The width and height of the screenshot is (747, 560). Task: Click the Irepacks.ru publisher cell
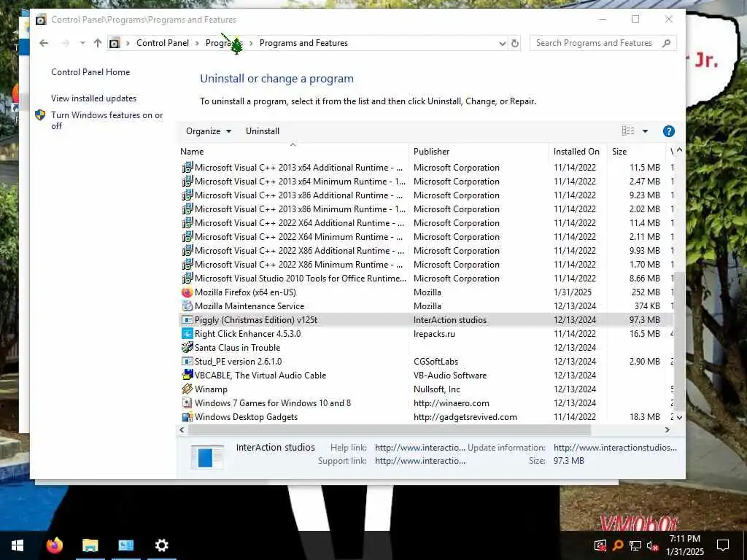[x=434, y=334]
